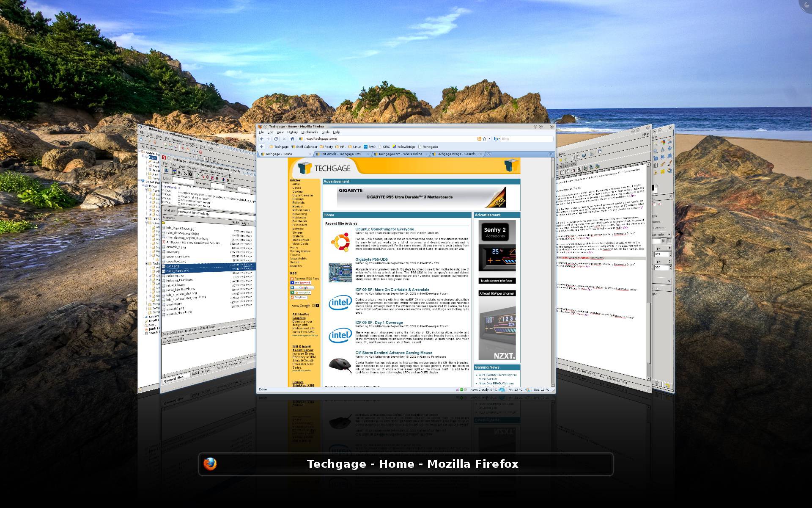The height and width of the screenshot is (508, 812).
Task: Open the Techgage bookmarks folder
Action: (279, 147)
